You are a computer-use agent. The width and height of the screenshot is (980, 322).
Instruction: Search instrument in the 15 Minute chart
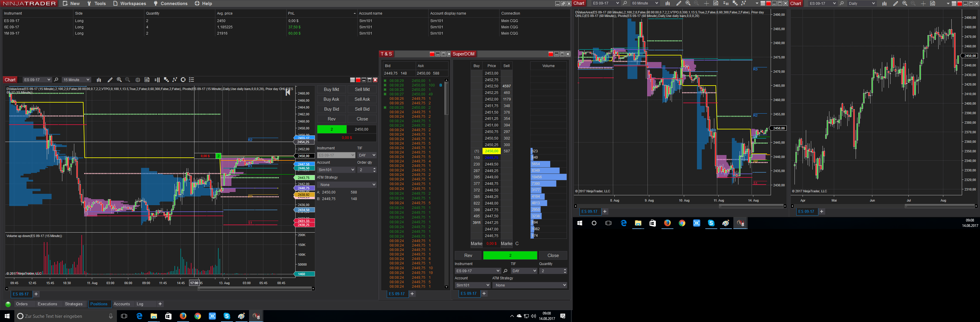click(x=56, y=80)
